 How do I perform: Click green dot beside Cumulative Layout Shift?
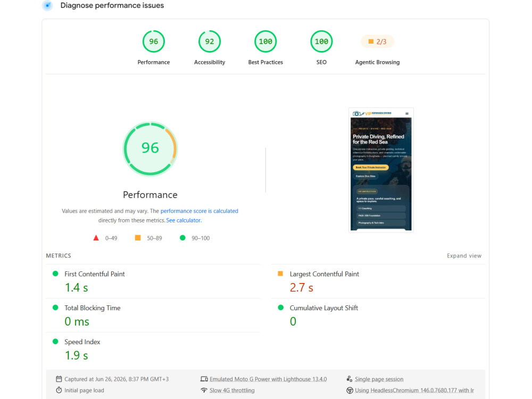280,307
